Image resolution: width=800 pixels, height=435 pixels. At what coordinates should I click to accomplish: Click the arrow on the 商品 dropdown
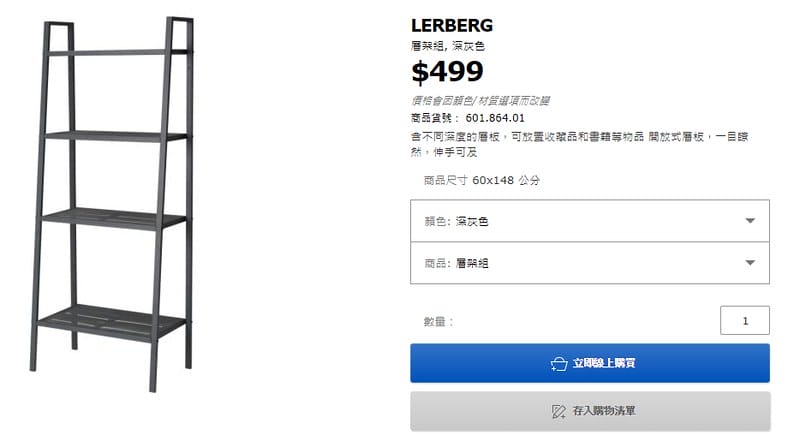tap(750, 263)
